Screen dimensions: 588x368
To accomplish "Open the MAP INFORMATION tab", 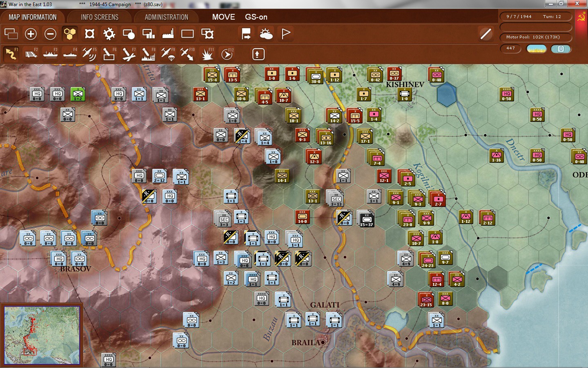I will point(33,17).
